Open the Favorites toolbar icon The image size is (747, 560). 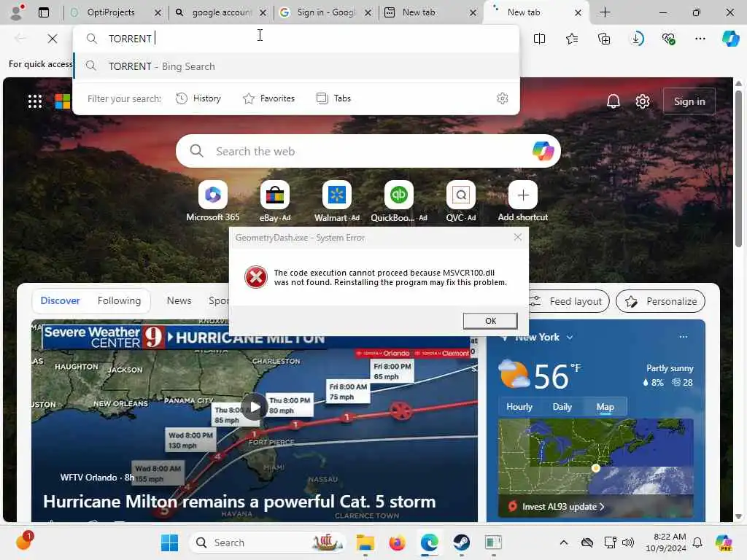572,39
